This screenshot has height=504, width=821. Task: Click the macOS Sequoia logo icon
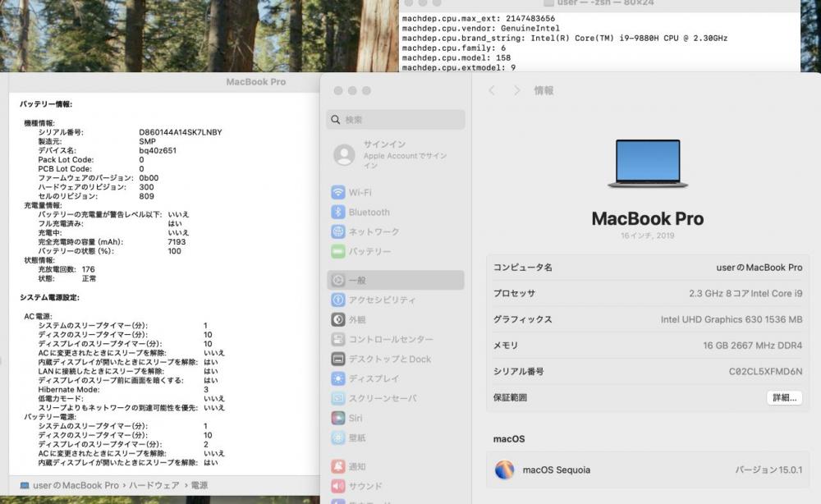[x=504, y=470]
